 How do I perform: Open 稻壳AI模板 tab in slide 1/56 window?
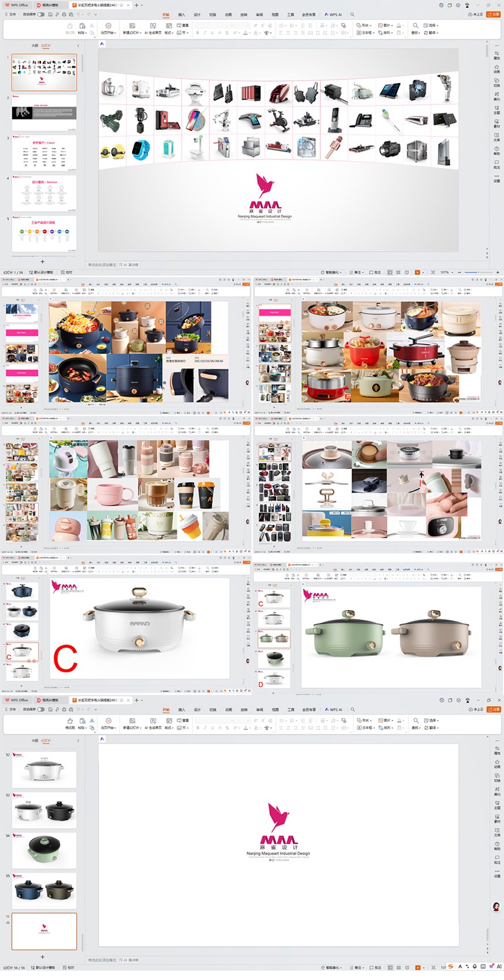[50, 5]
